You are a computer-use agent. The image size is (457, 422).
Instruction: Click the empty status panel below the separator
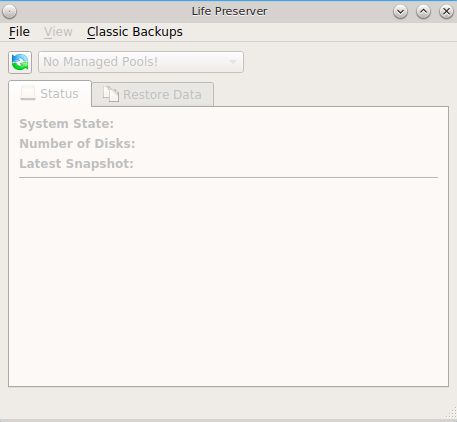[228, 282]
